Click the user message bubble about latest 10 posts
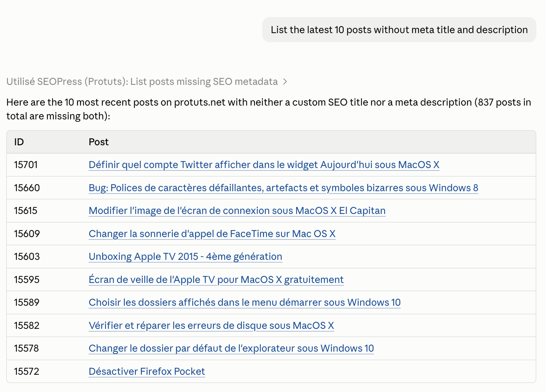 point(399,30)
